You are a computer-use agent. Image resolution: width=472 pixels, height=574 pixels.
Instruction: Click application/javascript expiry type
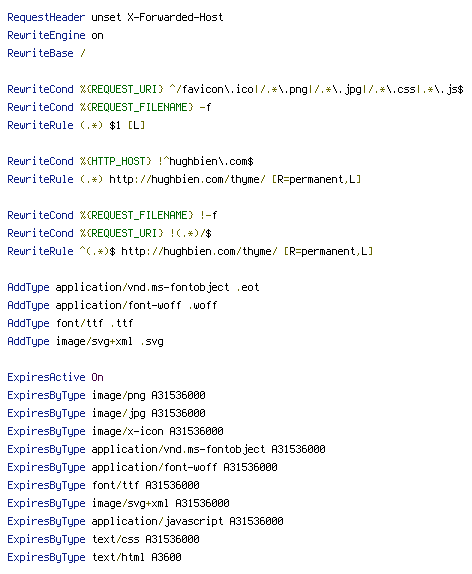[x=157, y=521]
